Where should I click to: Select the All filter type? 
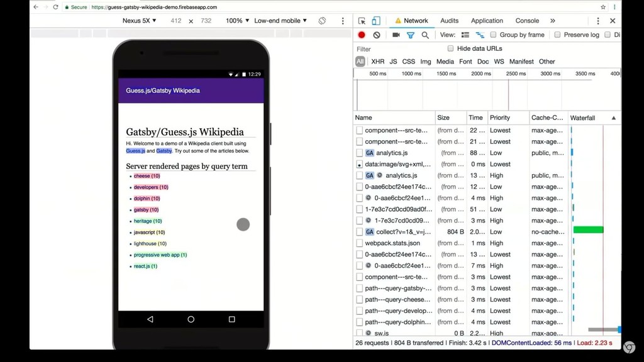(360, 62)
